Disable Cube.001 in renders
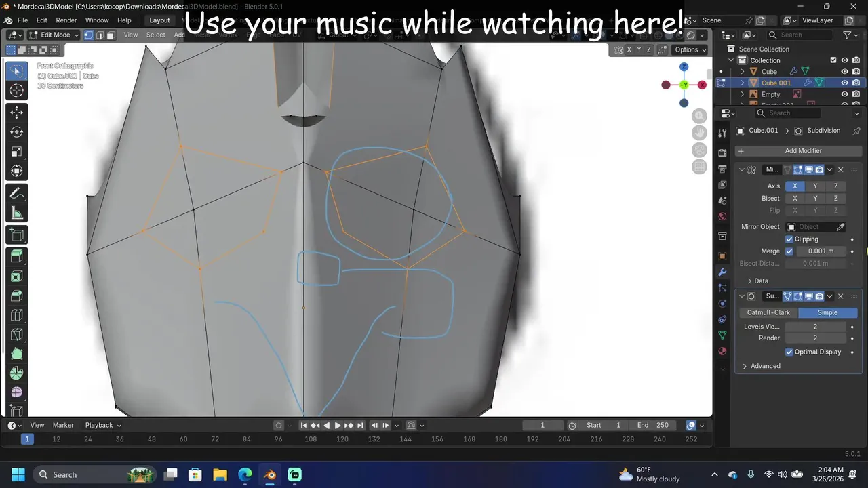 pos(856,83)
